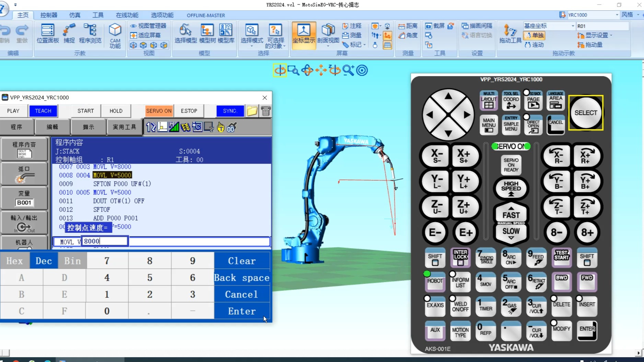644x362 pixels.
Task: Open the Model Tree (模型树) icon
Action: click(207, 33)
